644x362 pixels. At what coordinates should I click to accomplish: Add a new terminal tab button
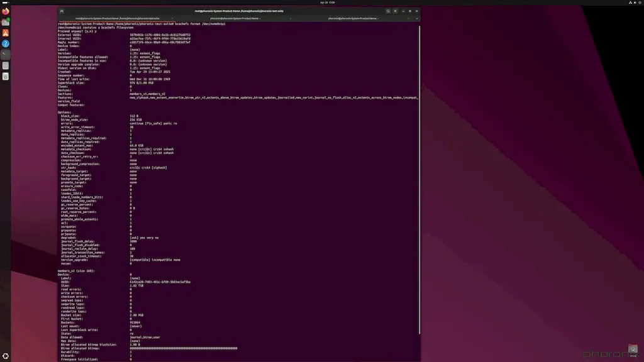[62, 11]
